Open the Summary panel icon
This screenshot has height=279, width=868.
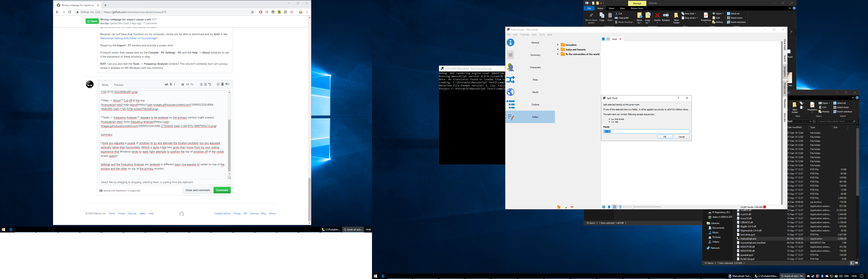(511, 55)
